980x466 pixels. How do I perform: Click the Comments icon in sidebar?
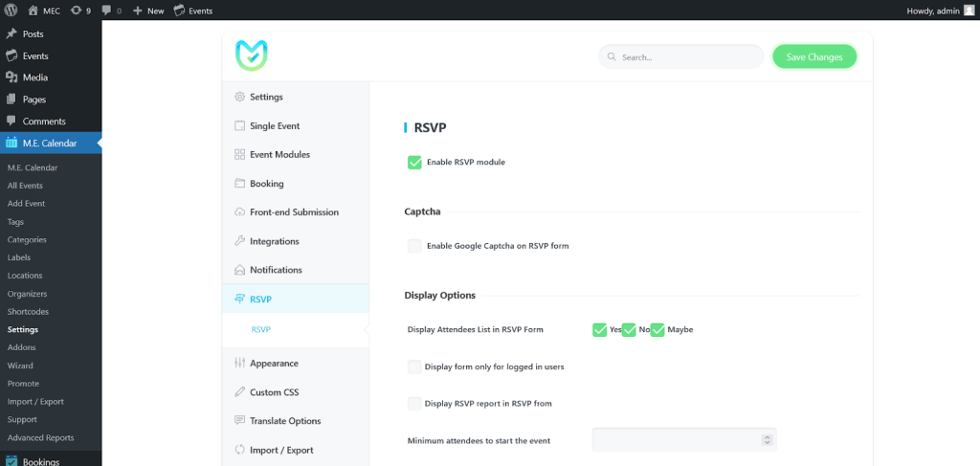coord(11,121)
